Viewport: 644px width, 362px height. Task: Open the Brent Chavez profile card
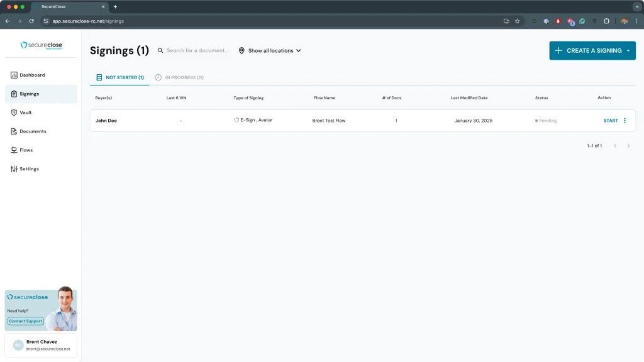pos(41,345)
